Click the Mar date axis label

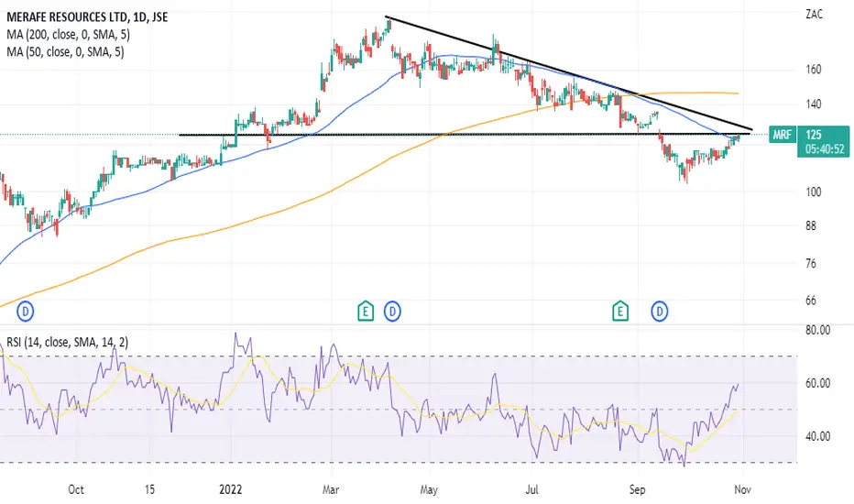coord(331,489)
